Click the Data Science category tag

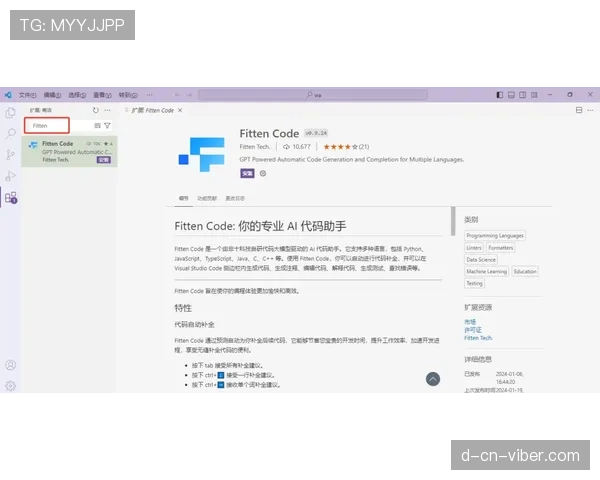[x=481, y=260]
